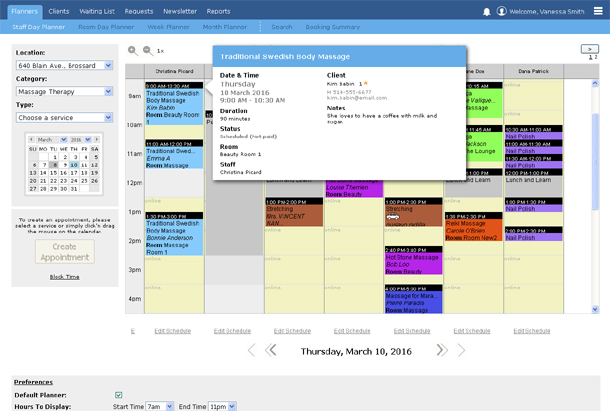Zoom in the planner with magnifier plus
Screen dimensions: 610x411
coord(133,51)
